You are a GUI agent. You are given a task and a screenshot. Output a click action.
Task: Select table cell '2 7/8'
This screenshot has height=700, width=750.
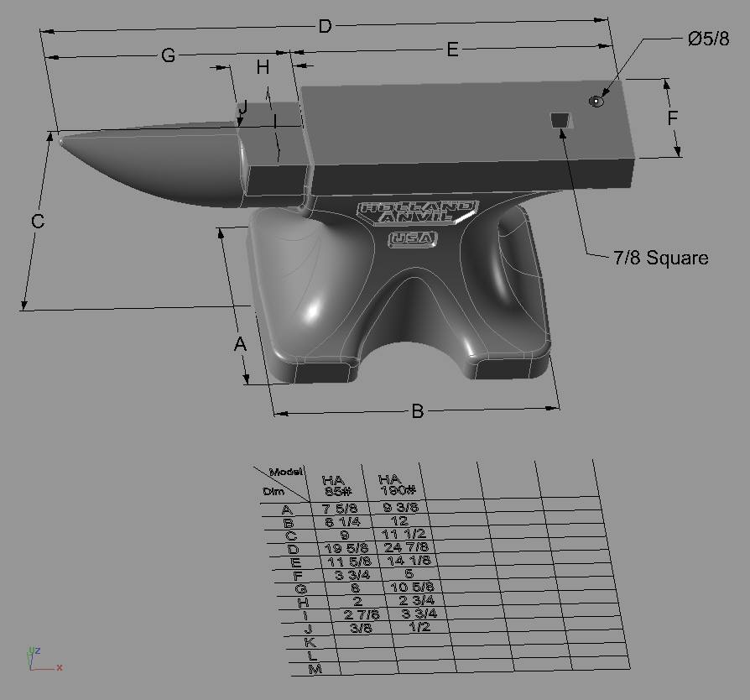[x=362, y=614]
